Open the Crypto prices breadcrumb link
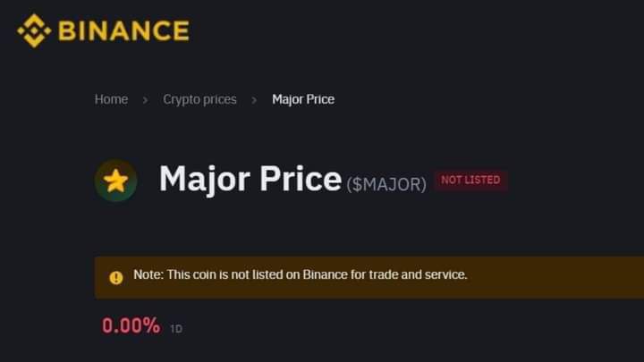644x362 pixels. coord(199,100)
